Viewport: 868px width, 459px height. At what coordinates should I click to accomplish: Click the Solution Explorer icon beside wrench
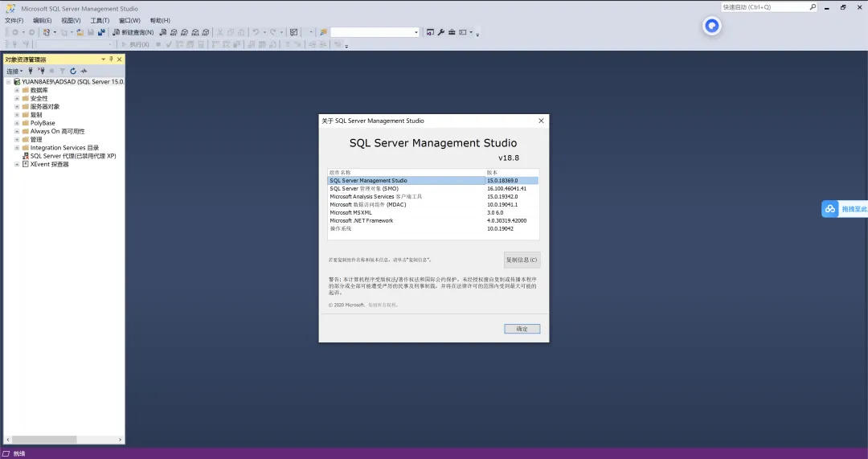(x=430, y=32)
